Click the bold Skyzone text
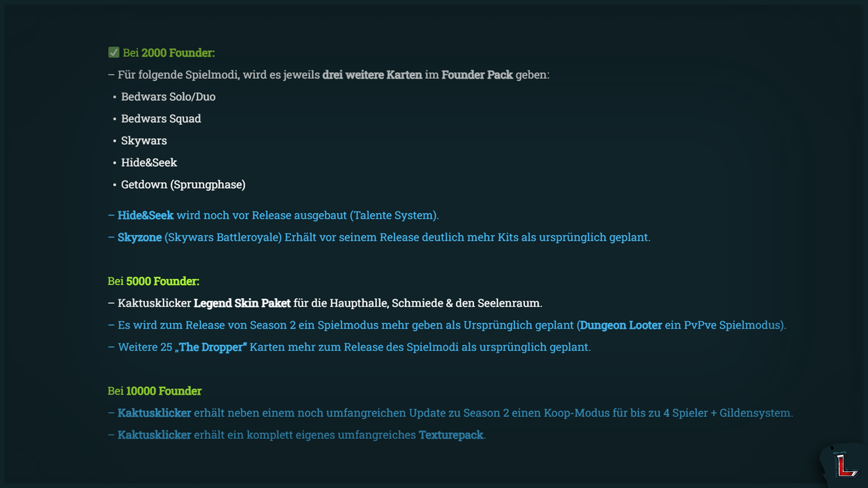Viewport: 868px width, 488px height. 140,238
